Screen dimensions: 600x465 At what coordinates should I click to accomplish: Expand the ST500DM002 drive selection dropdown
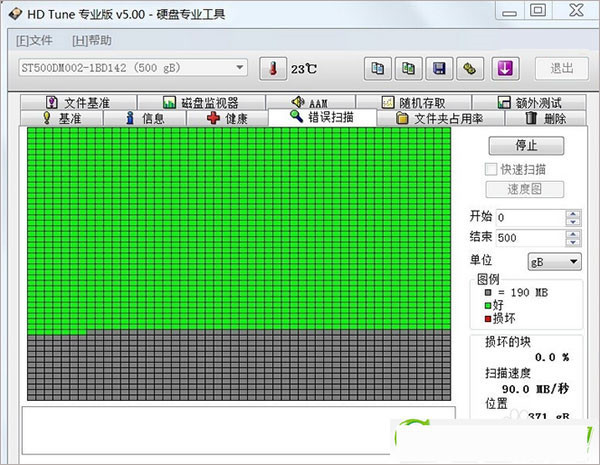239,68
